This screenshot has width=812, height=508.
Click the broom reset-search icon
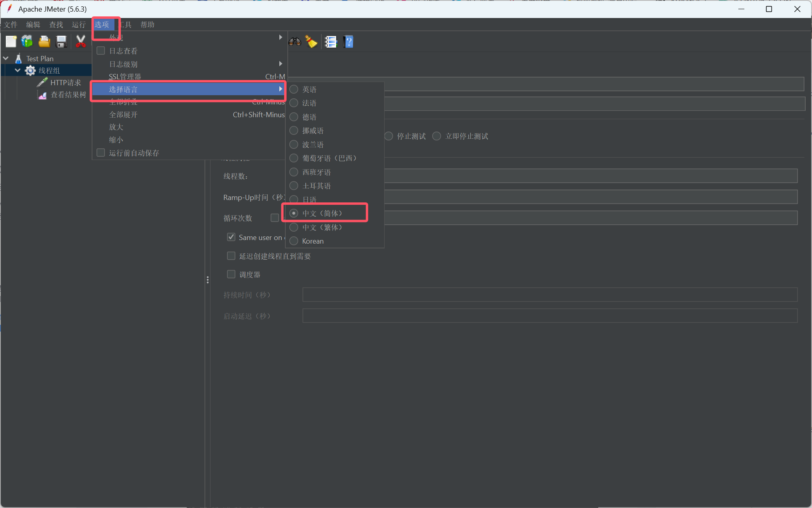pos(311,41)
